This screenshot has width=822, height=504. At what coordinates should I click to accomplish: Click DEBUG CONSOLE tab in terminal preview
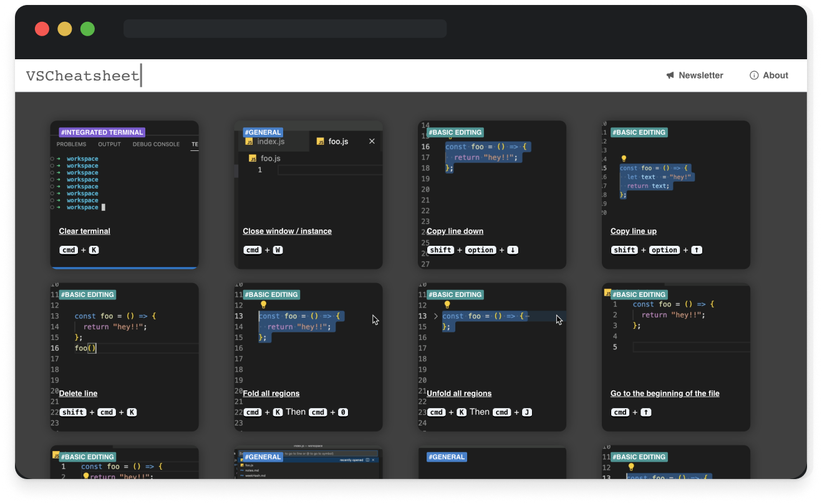156,144
